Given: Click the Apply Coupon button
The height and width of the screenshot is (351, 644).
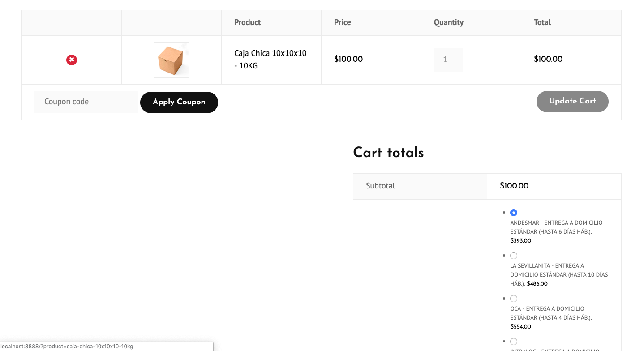Looking at the screenshot, I should [179, 103].
